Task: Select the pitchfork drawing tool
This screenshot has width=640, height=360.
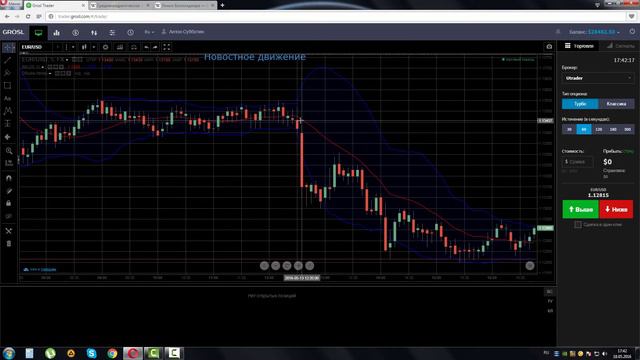Action: [x=8, y=73]
